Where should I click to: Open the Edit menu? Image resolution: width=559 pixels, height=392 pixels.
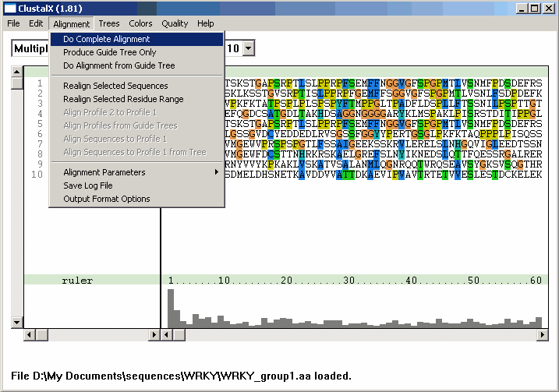pyautogui.click(x=36, y=23)
